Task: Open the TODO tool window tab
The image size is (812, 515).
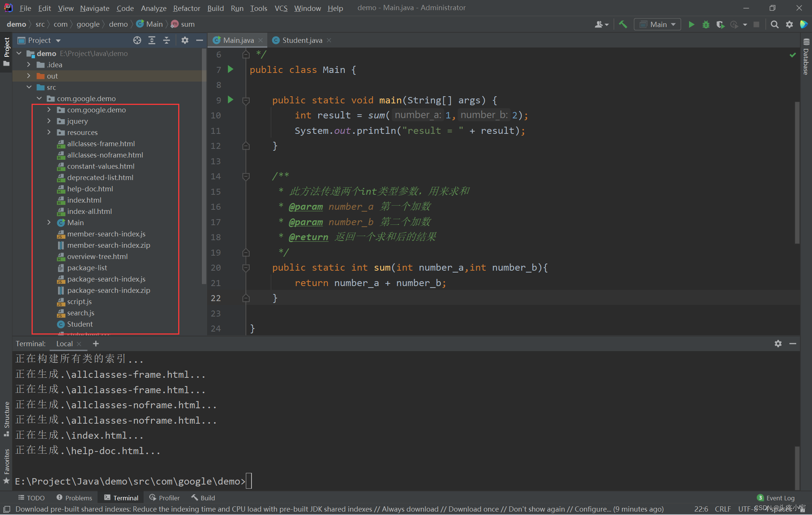Action: point(32,498)
